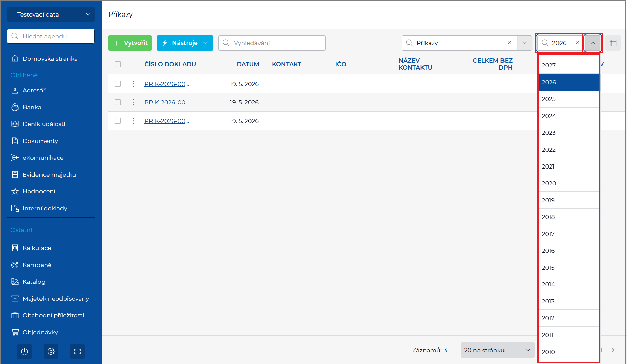Choose year 2024 in dropdown
Screen dimensions: 627x364
tap(569, 116)
